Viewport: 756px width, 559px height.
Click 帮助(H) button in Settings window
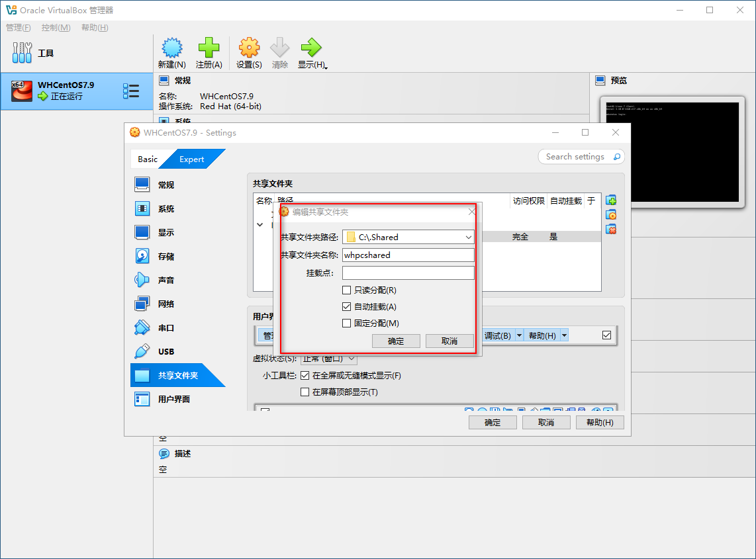pyautogui.click(x=600, y=423)
